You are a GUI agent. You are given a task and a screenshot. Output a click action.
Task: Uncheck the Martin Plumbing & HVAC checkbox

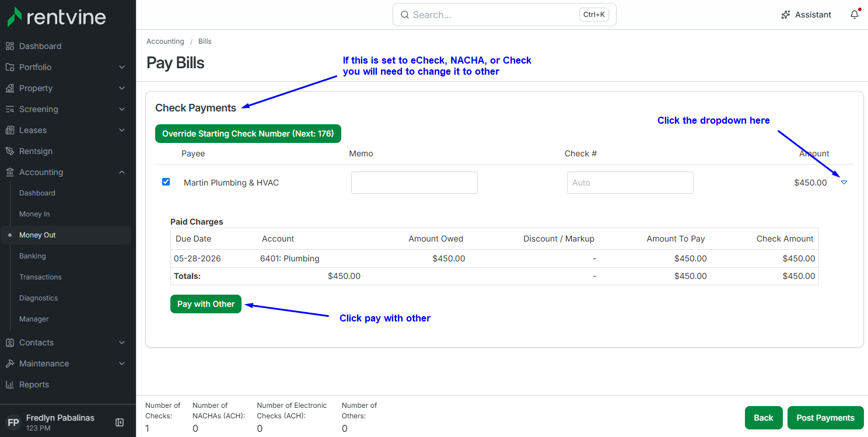166,182
